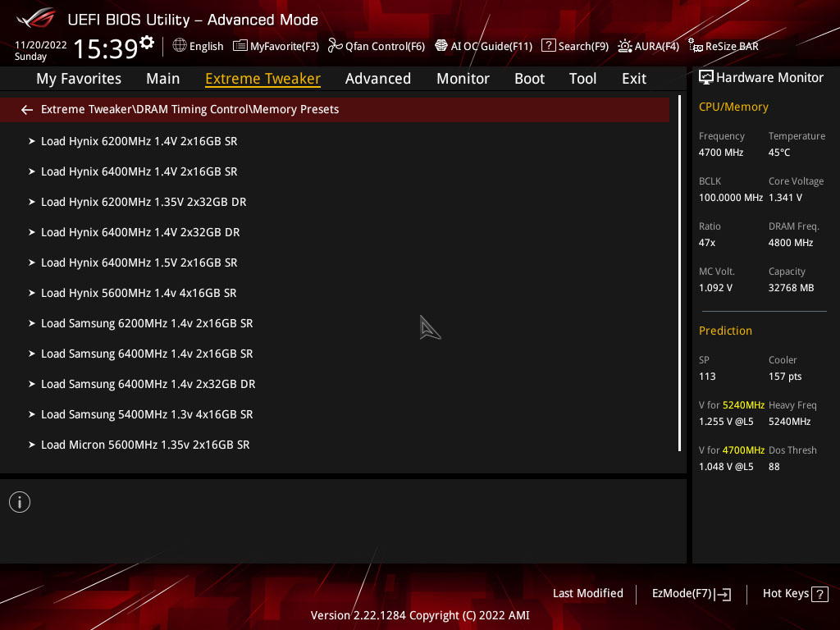Click the 45°C temperature value

click(x=779, y=153)
